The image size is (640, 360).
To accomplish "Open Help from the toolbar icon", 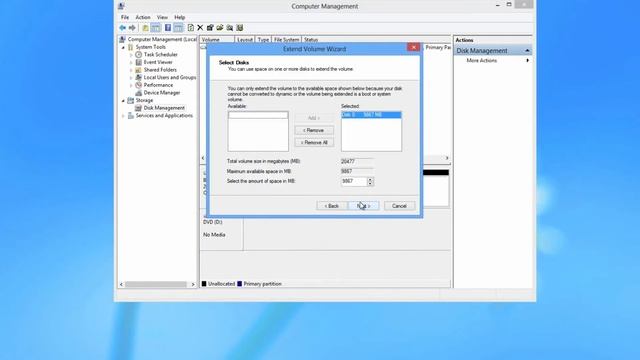I will [x=168, y=28].
